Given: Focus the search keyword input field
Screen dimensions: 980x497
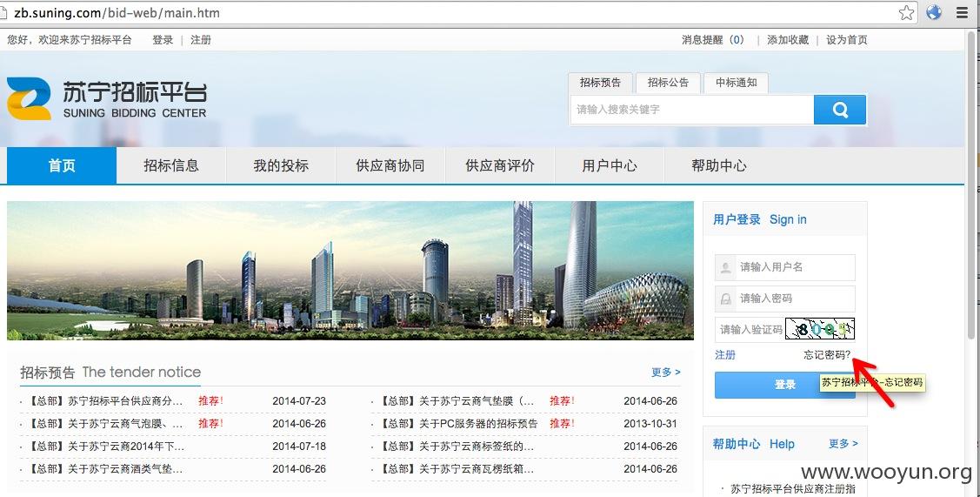Looking at the screenshot, I should coord(692,110).
